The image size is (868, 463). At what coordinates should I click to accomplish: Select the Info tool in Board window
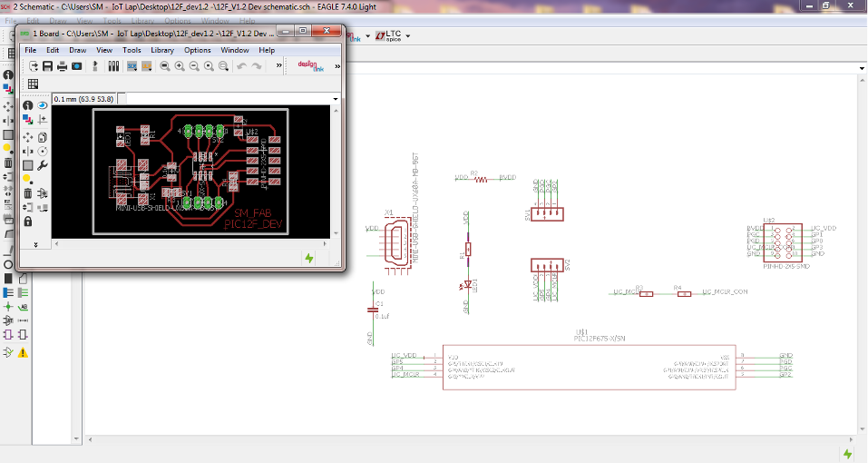pyautogui.click(x=28, y=105)
